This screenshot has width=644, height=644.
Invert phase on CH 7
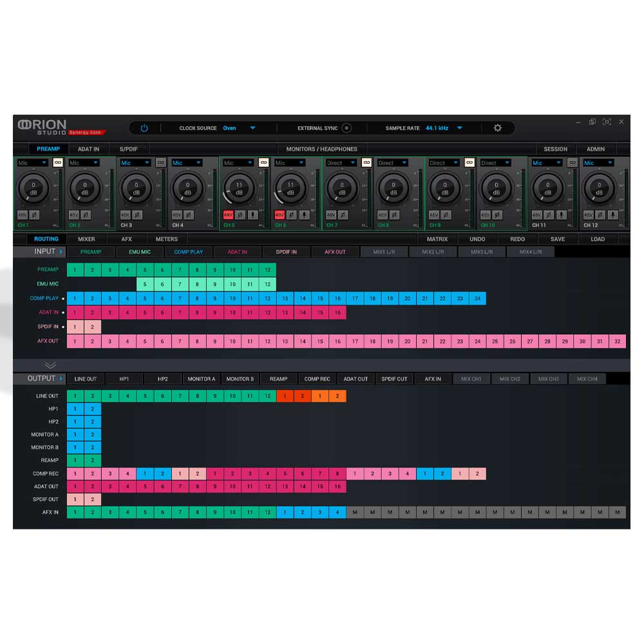[x=343, y=215]
